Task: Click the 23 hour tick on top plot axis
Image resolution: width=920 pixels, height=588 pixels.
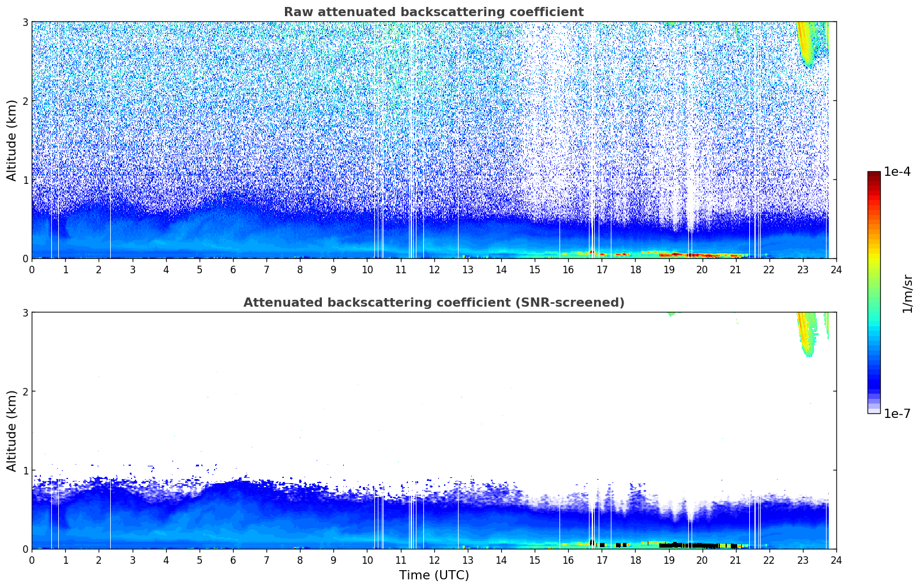Action: pos(803,270)
